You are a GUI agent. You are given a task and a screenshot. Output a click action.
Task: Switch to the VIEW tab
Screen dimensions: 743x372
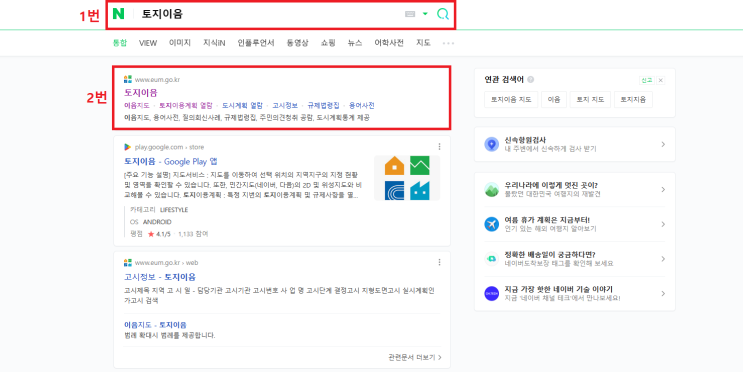pyautogui.click(x=148, y=43)
